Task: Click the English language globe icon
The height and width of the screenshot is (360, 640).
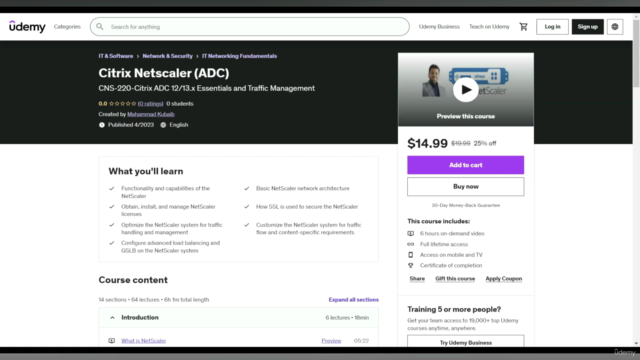Action: click(x=163, y=125)
